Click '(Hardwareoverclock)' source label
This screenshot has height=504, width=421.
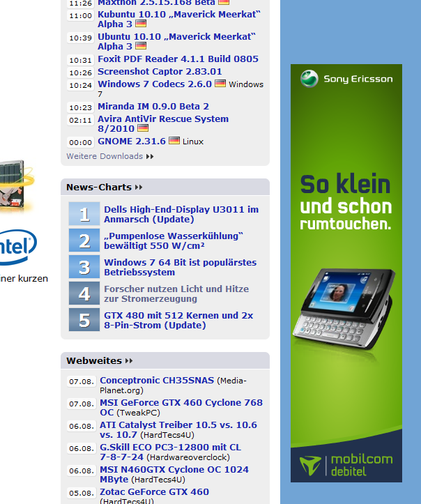188,457
